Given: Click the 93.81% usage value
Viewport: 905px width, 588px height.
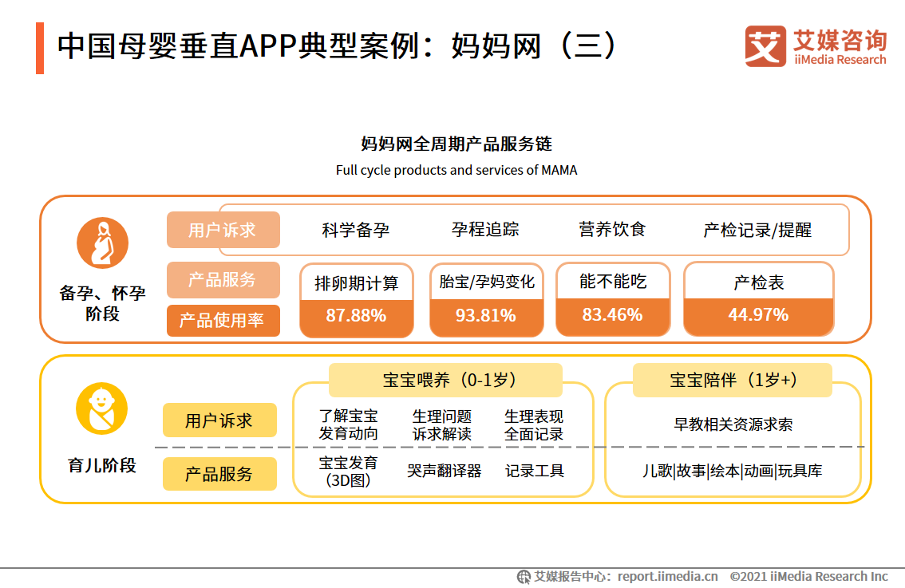Looking at the screenshot, I should coord(486,316).
